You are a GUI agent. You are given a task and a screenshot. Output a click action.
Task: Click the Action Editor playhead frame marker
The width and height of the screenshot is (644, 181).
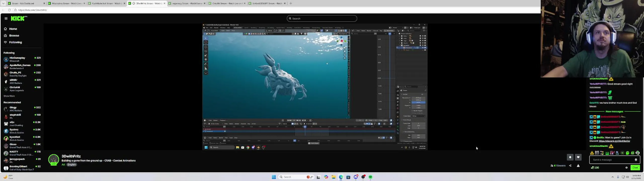click(305, 127)
